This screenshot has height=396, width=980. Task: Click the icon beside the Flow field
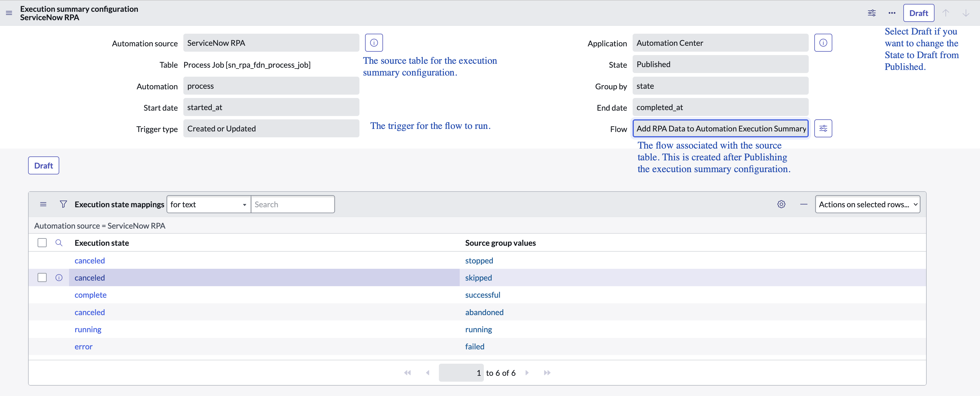click(823, 128)
